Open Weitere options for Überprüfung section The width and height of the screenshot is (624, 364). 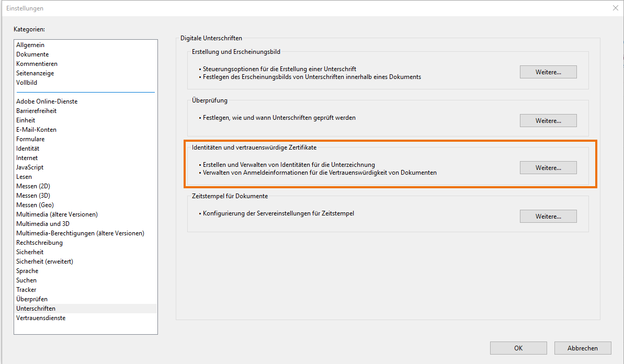(548, 121)
